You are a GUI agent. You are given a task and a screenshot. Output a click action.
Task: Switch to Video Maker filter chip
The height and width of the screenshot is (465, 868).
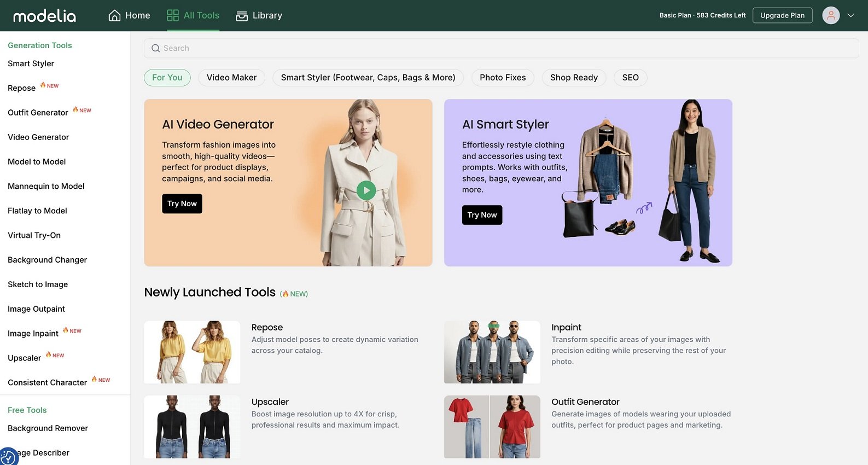click(x=231, y=78)
